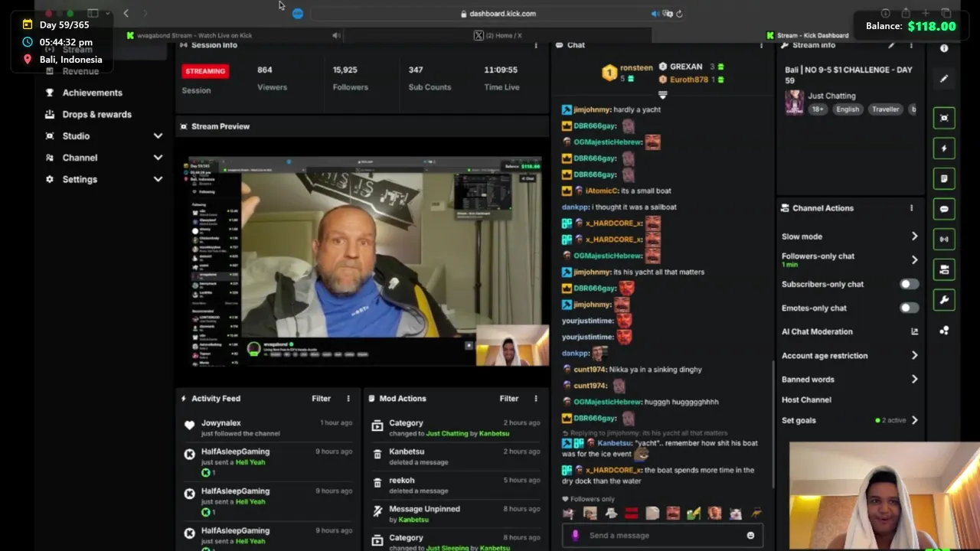Click the Safari sidebar toggle icon
Screen dimensions: 980x551
93,13
